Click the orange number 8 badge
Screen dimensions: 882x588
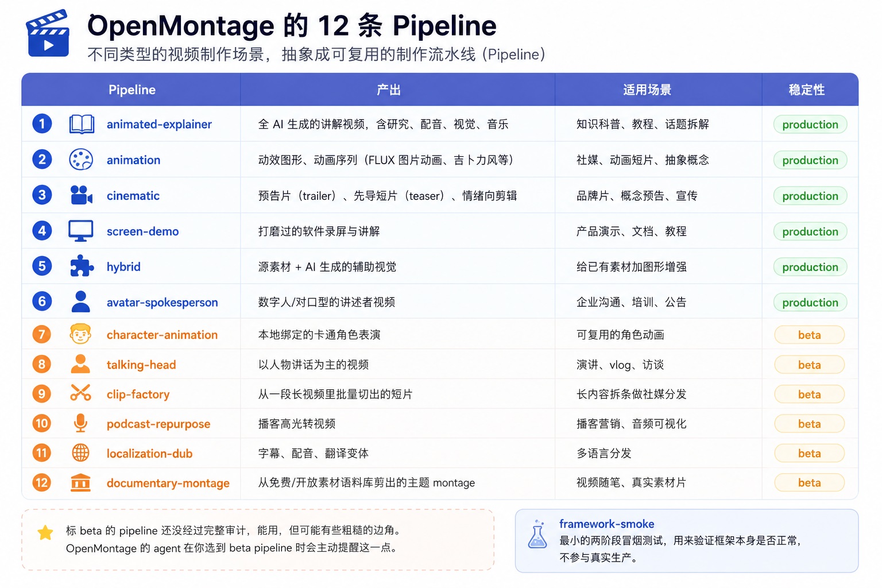41,364
